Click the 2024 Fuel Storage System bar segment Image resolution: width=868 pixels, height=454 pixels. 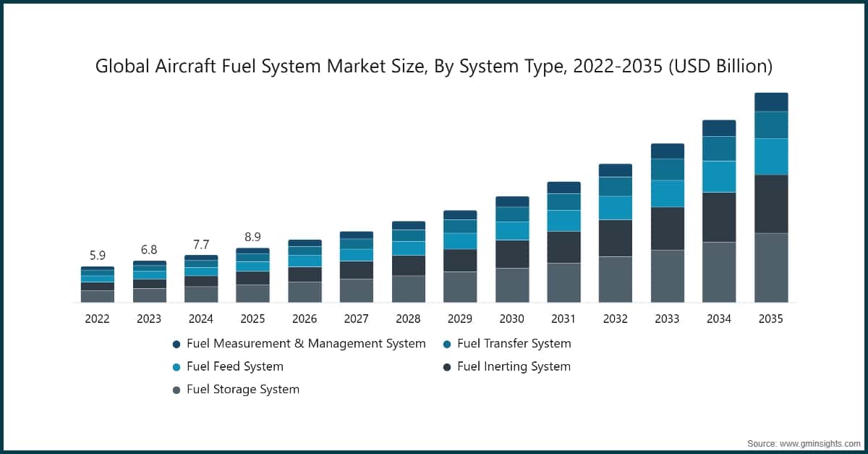click(201, 295)
